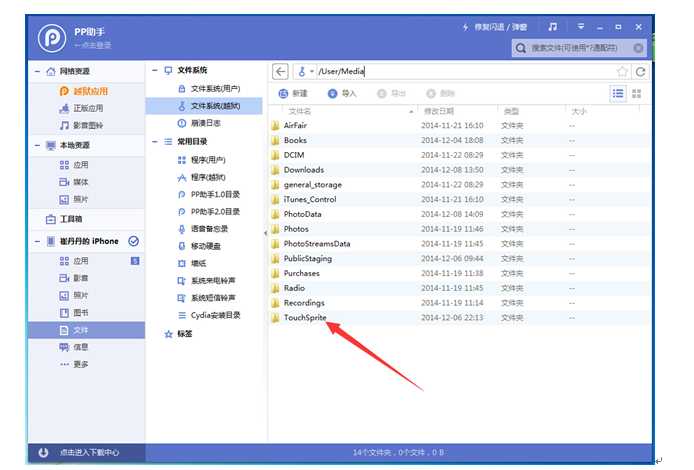Open the 标签 star tags section
The width and height of the screenshot is (694, 470).
click(178, 334)
